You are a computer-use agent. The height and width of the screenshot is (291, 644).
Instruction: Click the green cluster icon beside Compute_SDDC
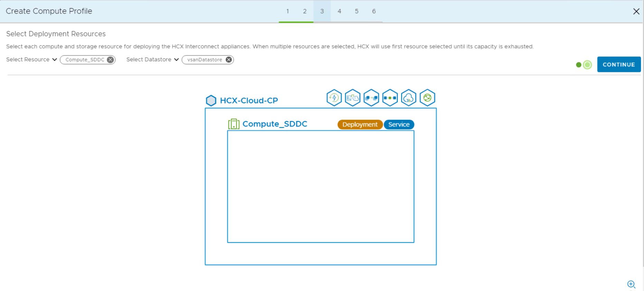[x=234, y=124]
